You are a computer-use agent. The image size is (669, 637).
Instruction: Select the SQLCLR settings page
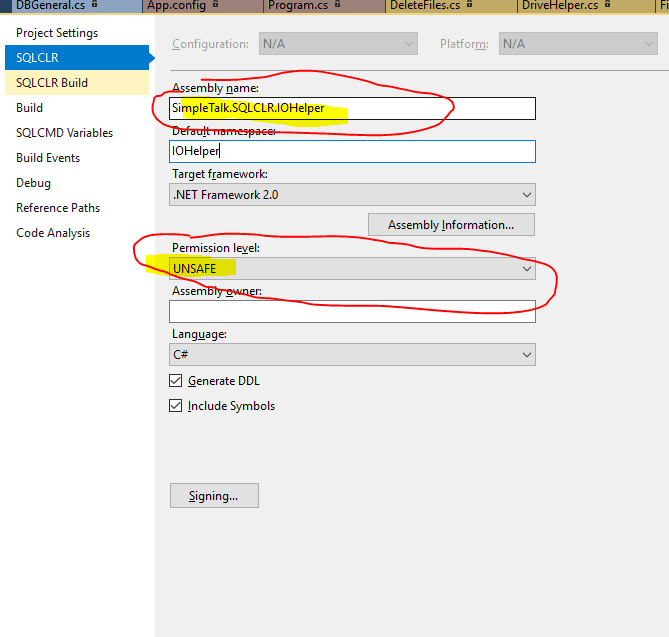pyautogui.click(x=77, y=58)
